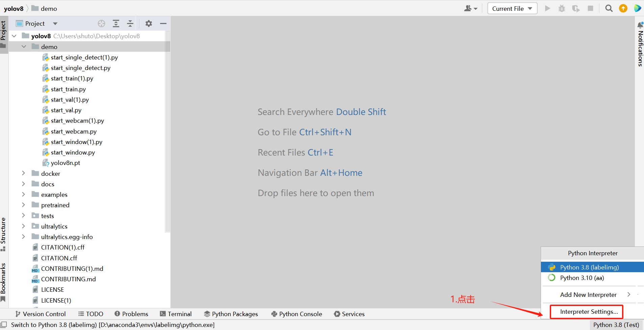Image resolution: width=644 pixels, height=330 pixels.
Task: Open the Terminal tab
Action: point(176,314)
